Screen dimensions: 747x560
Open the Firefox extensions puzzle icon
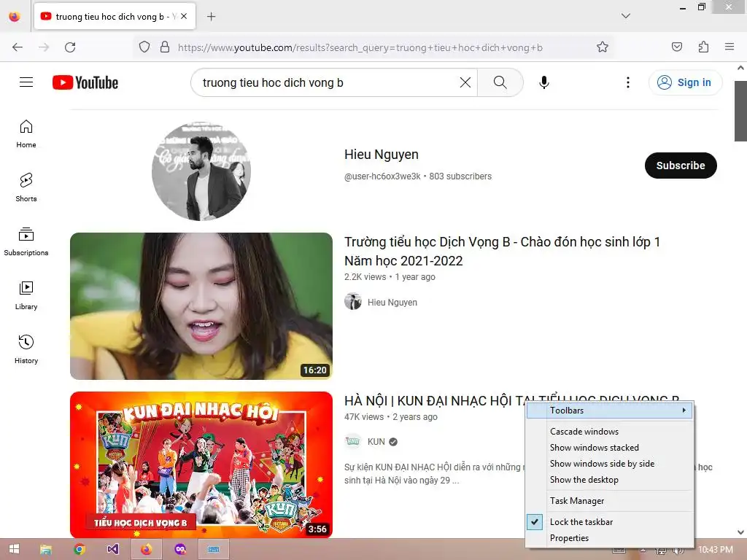point(703,47)
